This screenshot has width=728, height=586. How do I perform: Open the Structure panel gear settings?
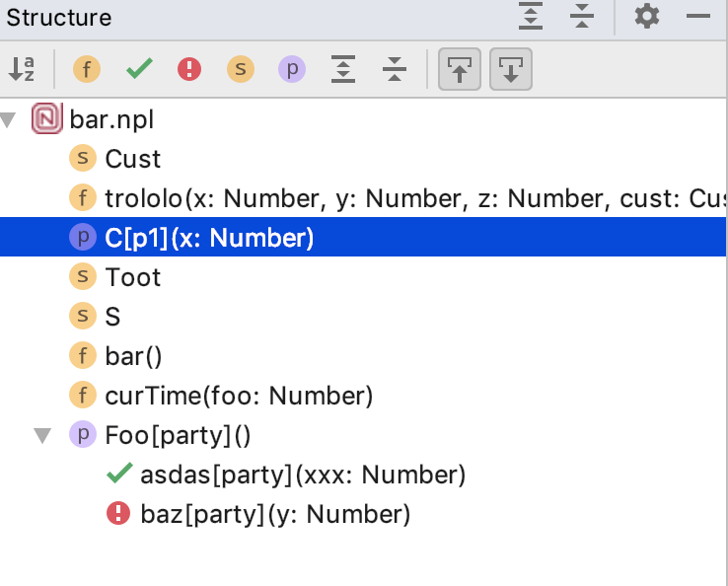[x=646, y=17]
